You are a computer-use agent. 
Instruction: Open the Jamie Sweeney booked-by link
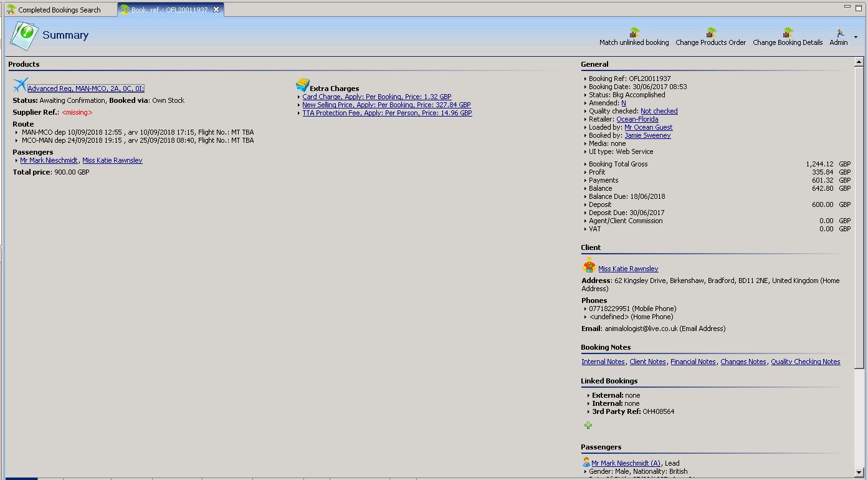[647, 136]
